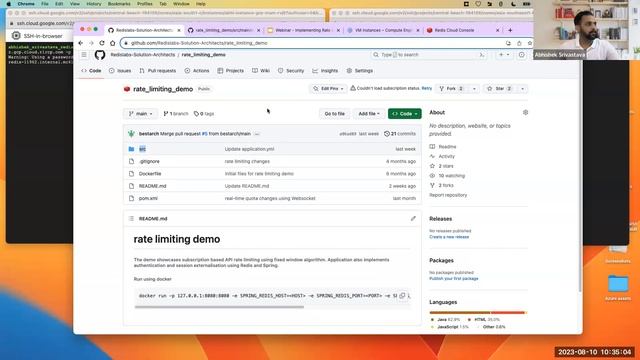Viewport: 640px width, 360px height.
Task: Bookmark page with star icon in address bar
Action: pyautogui.click(x=529, y=43)
